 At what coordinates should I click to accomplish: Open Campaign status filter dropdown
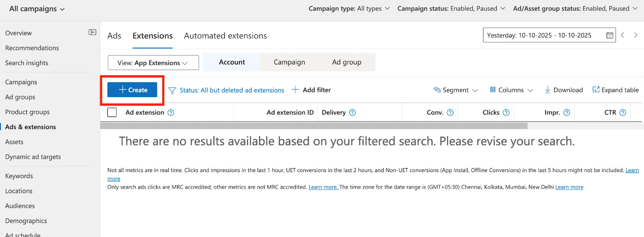(x=451, y=8)
